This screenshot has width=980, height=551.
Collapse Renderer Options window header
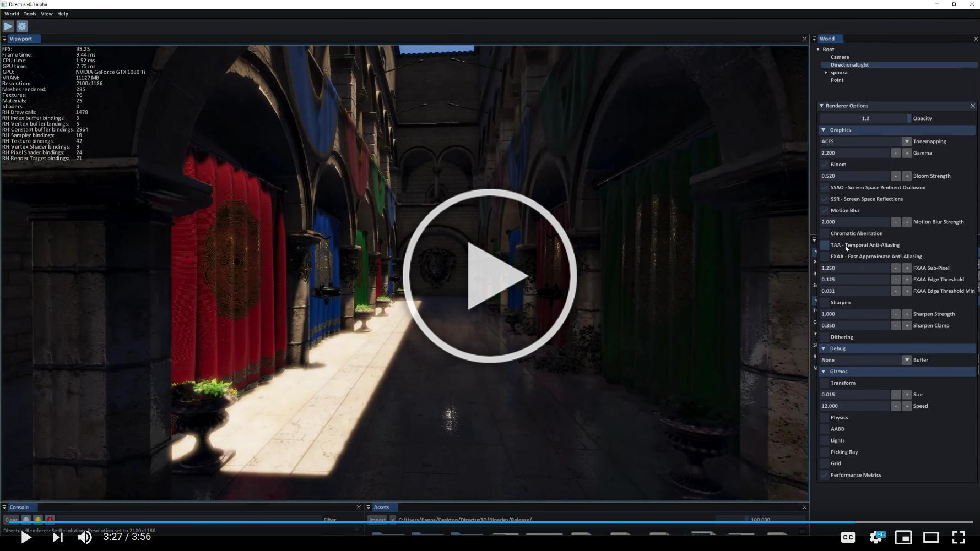pos(821,106)
